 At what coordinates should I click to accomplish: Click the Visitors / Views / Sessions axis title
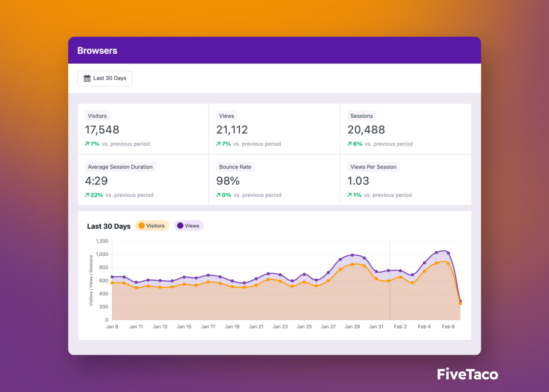point(91,281)
